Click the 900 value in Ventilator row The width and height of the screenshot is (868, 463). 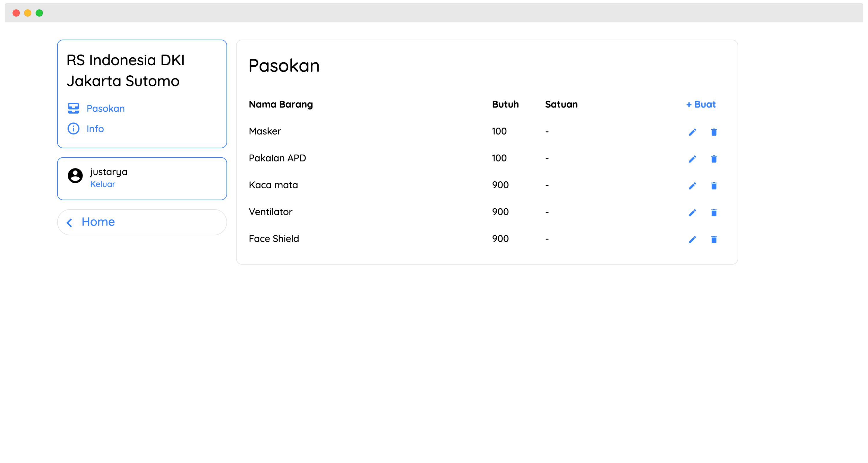(500, 212)
